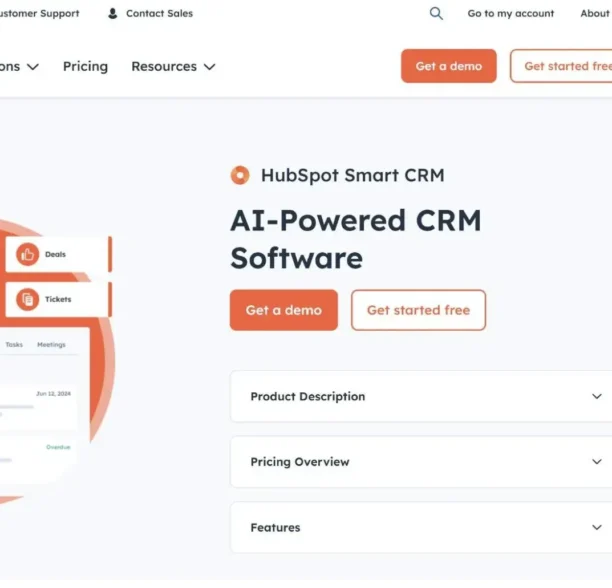Open the Resources dropdown menu
Screen dimensions: 612x588
173,67
